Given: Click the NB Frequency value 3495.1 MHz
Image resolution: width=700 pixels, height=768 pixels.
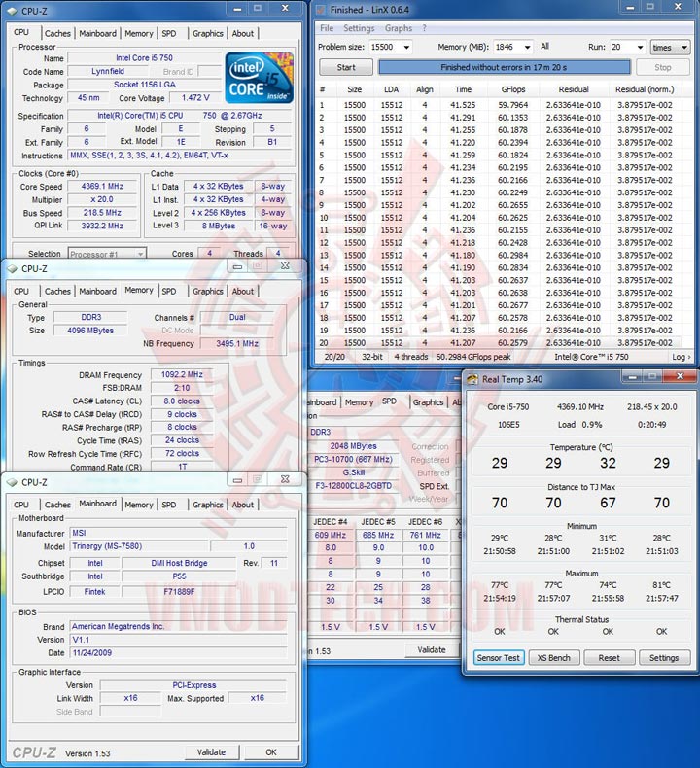Looking at the screenshot, I should tap(237, 343).
